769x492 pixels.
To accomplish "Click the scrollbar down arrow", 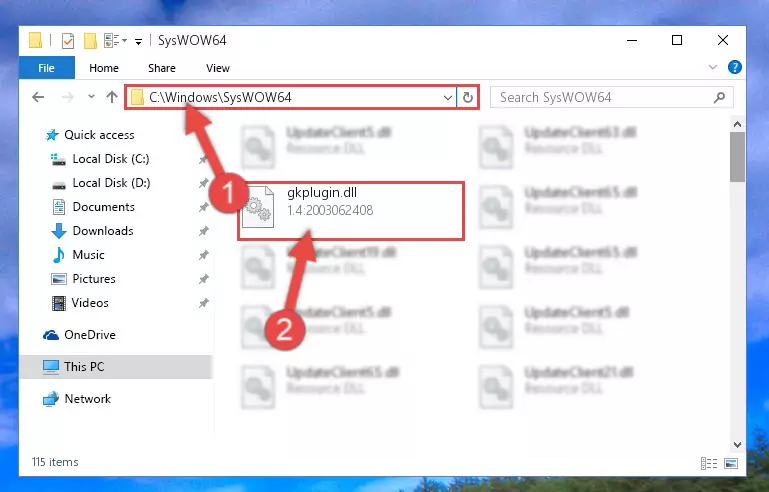I will pyautogui.click(x=737, y=444).
